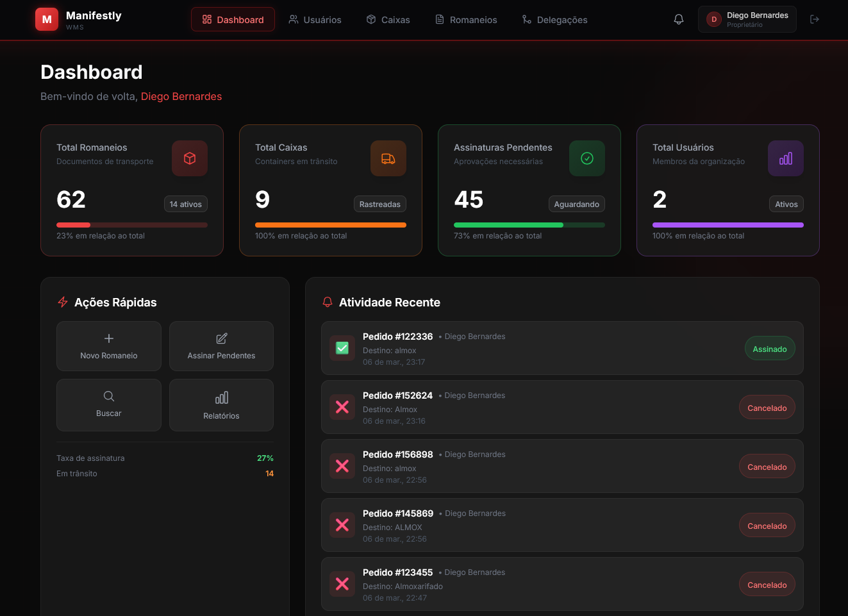
Task: Click the red Diego Bernardes welcome name
Action: click(181, 96)
